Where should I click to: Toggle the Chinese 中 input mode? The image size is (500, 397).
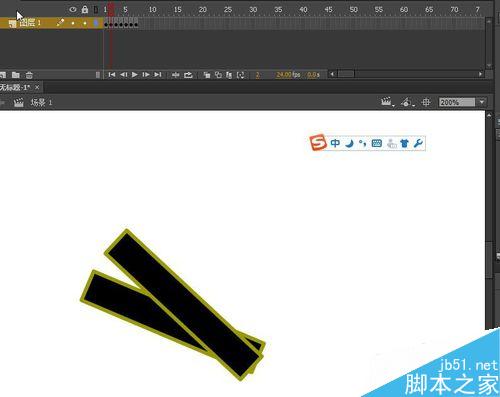335,143
